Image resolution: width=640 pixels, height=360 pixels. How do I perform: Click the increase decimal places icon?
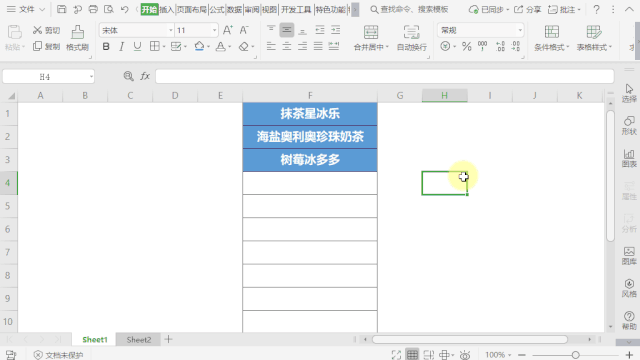coord(500,47)
